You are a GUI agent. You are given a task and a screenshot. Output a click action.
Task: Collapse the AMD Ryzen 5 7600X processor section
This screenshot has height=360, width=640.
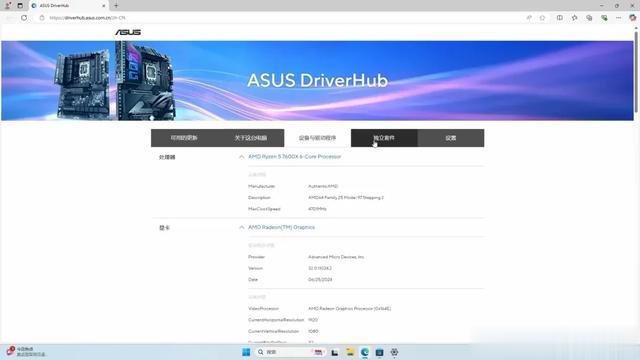point(242,157)
